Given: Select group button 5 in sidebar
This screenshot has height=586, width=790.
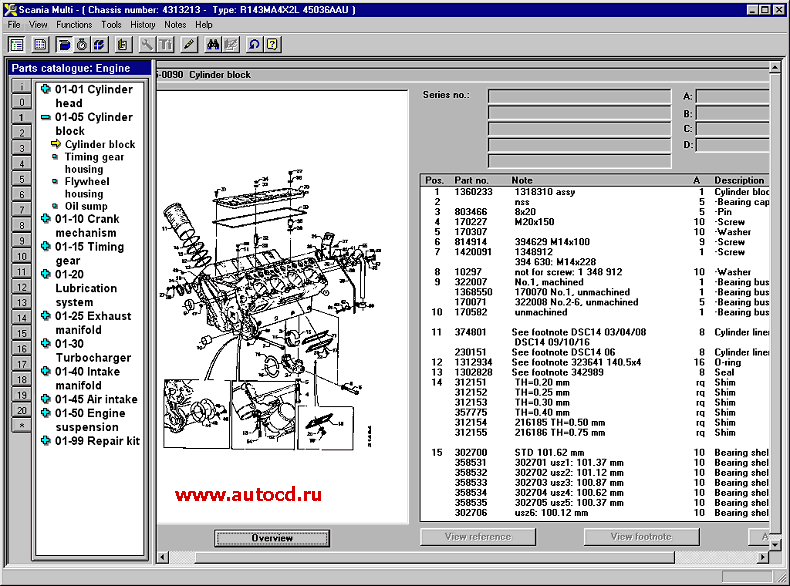Looking at the screenshot, I should [x=21, y=179].
